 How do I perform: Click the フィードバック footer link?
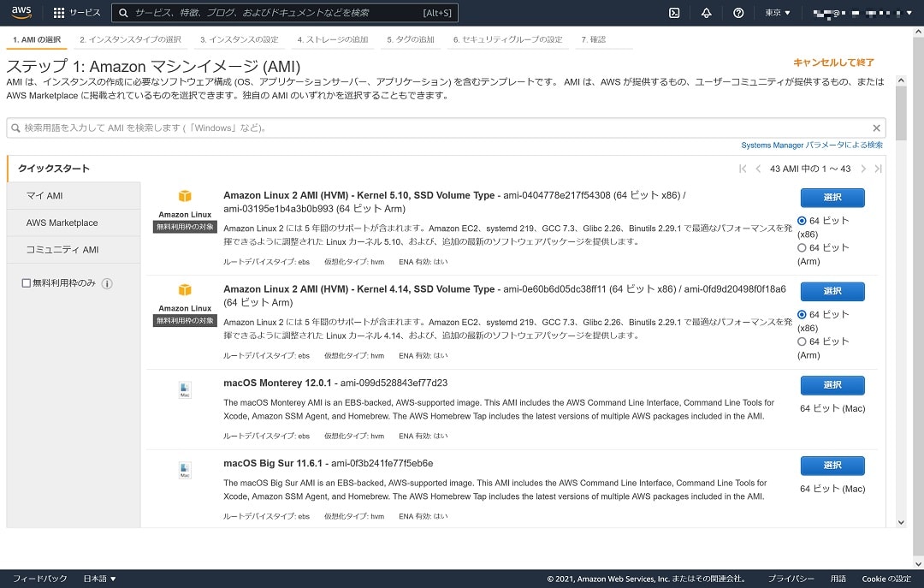pos(39,579)
